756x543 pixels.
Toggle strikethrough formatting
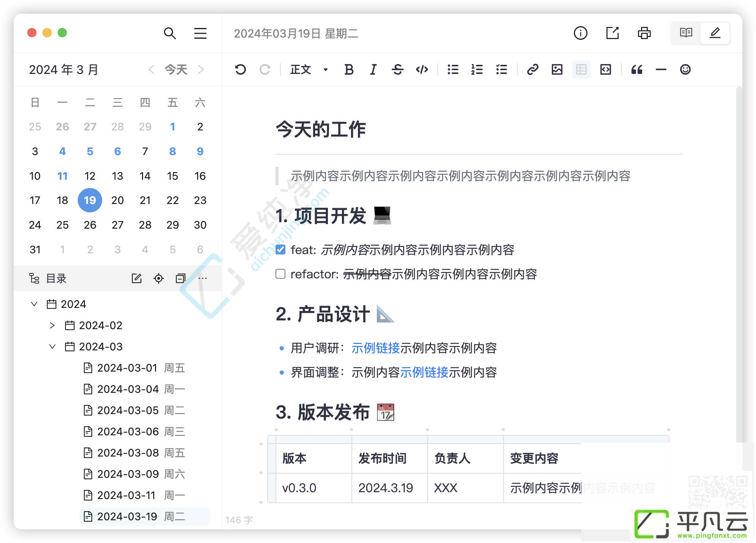397,69
